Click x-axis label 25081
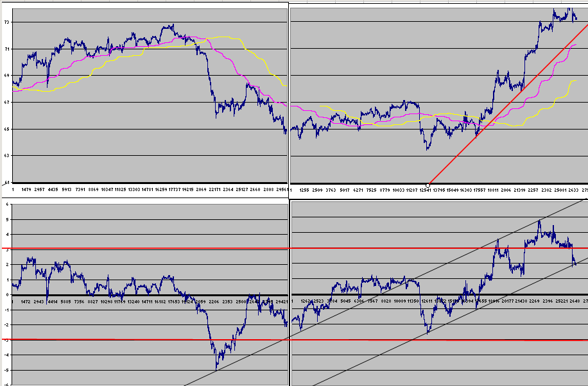Image resolution: width=588 pixels, height=386 pixels. pyautogui.click(x=560, y=190)
